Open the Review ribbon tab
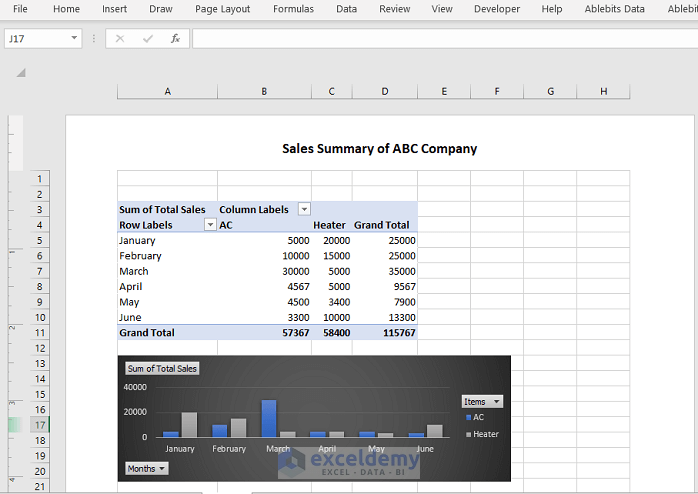 [x=395, y=9]
